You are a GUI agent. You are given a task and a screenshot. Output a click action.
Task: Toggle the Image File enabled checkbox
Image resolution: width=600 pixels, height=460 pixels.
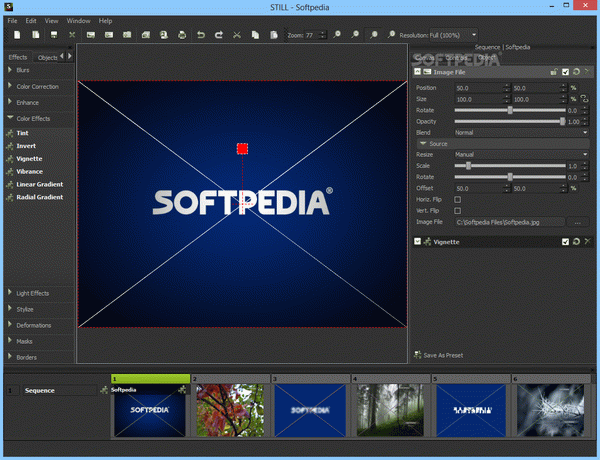[565, 72]
